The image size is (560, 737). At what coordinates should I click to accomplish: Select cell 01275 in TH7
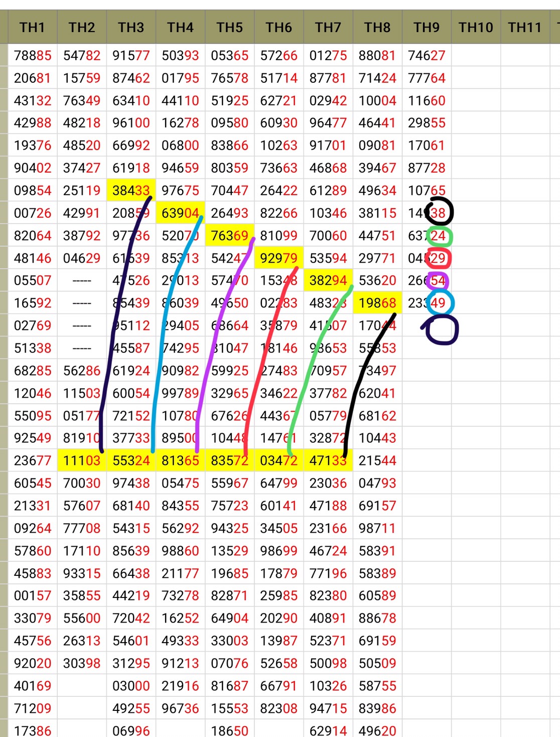pos(328,55)
